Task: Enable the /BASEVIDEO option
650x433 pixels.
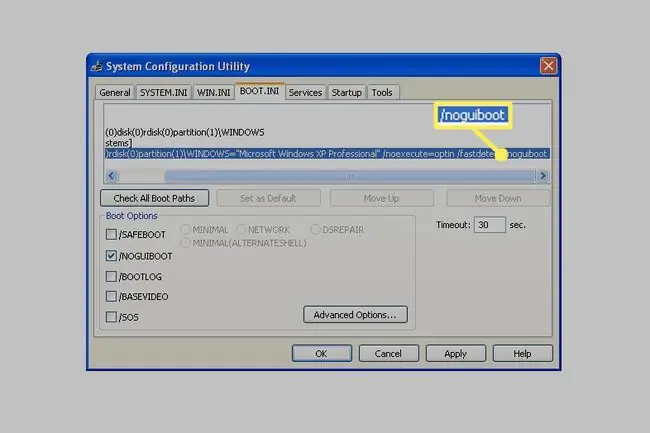Action: (111, 297)
